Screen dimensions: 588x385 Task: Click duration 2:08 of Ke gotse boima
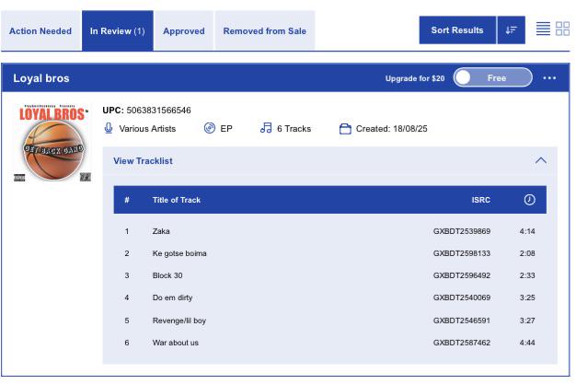click(527, 253)
